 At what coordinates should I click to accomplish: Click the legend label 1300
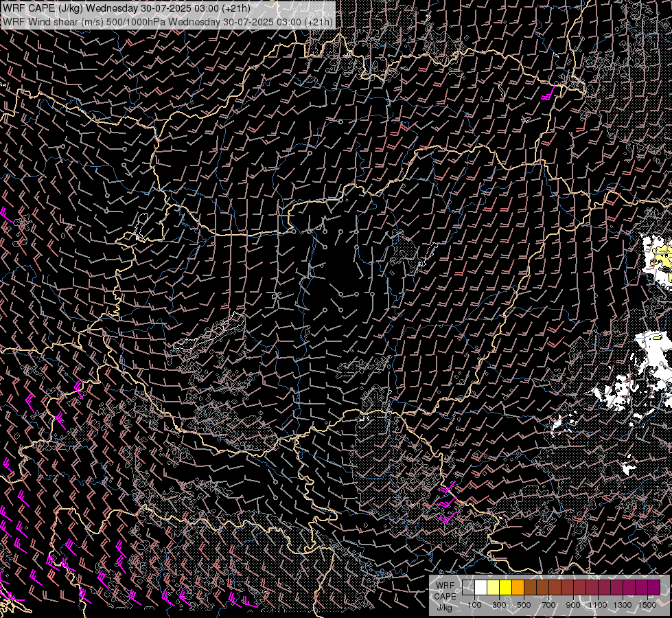tap(623, 605)
